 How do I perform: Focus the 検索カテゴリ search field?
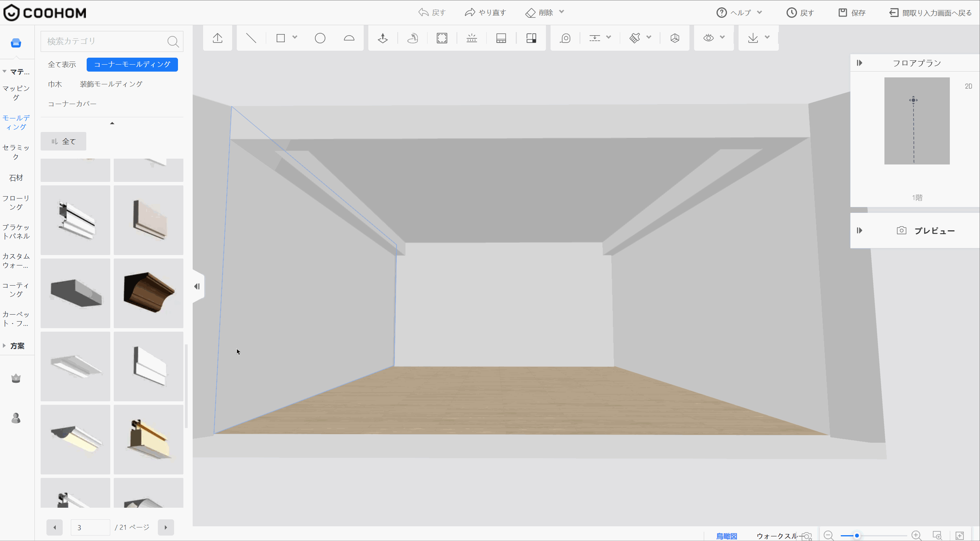point(112,41)
